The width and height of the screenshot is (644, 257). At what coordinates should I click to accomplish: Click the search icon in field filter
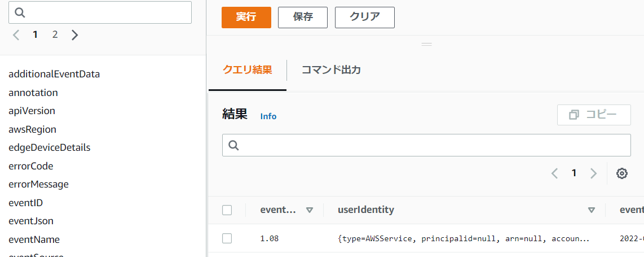pos(20,12)
